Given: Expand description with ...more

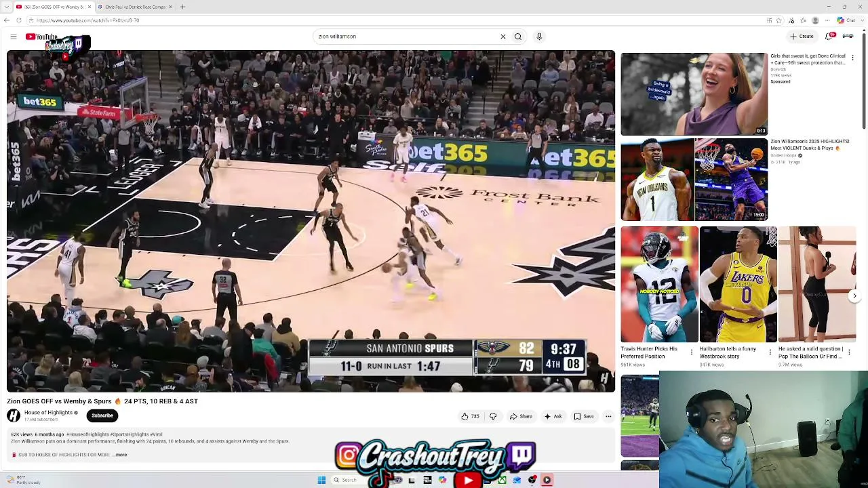Looking at the screenshot, I should [x=120, y=455].
